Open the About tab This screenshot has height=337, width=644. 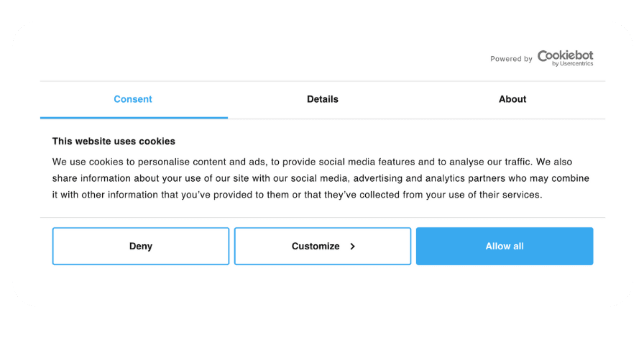(x=512, y=99)
